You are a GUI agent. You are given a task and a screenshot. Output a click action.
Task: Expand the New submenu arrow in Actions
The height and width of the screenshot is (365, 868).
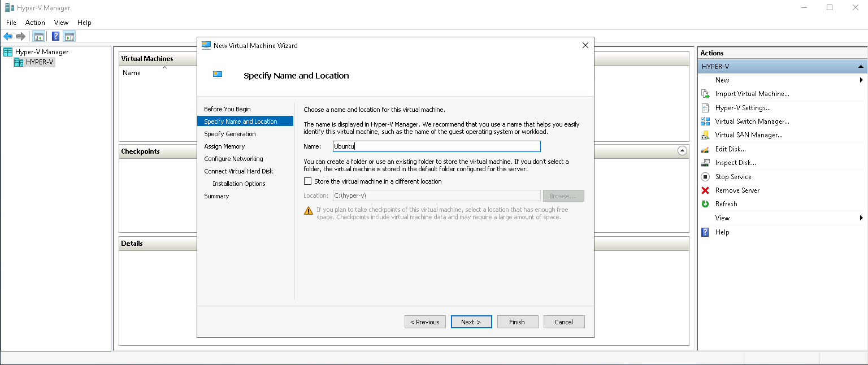(x=861, y=80)
